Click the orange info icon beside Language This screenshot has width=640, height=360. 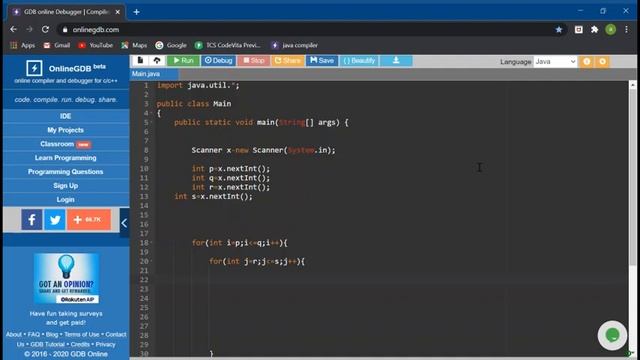pyautogui.click(x=587, y=62)
